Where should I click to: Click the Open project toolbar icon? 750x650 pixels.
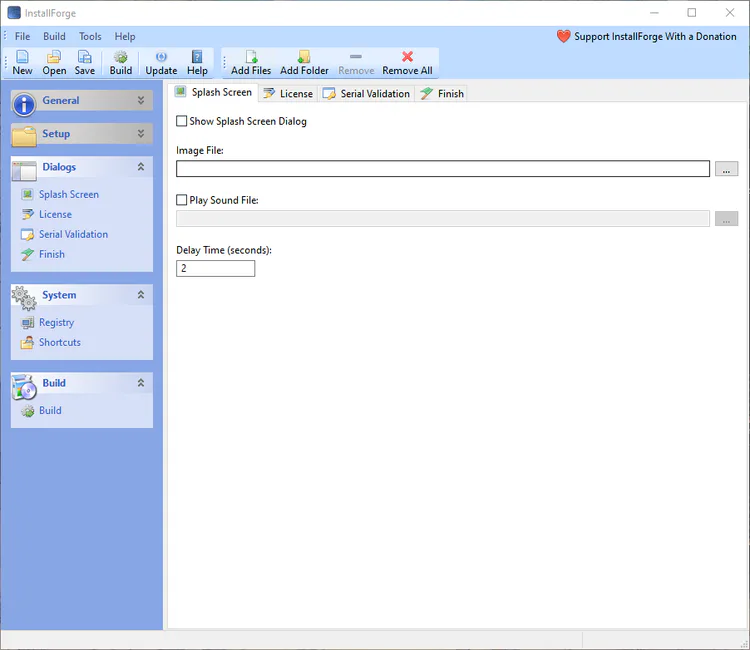click(54, 57)
